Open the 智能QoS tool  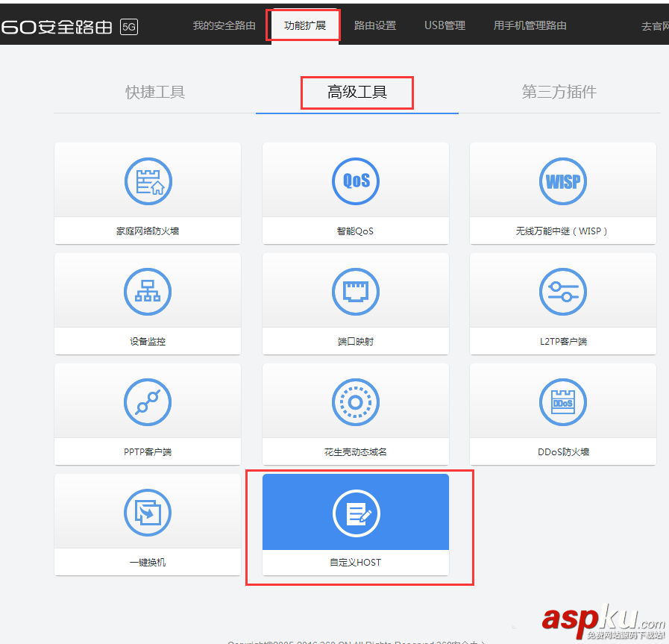click(355, 193)
